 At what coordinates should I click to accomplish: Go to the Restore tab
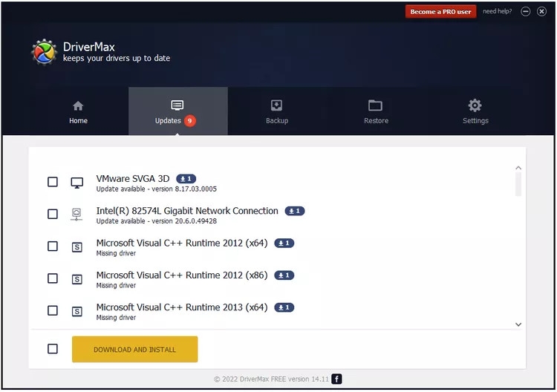pyautogui.click(x=375, y=111)
